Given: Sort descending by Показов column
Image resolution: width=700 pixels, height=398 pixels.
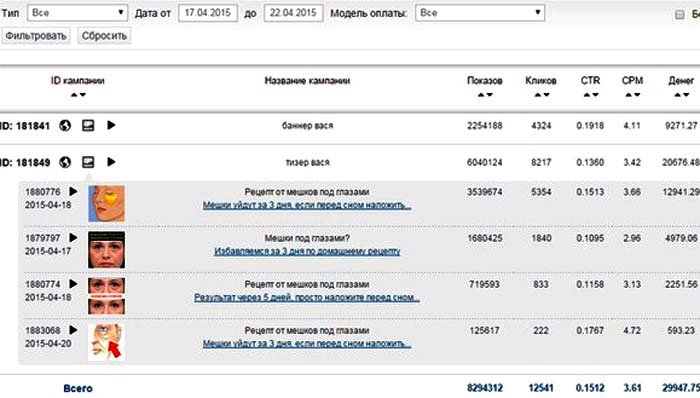Looking at the screenshot, I should click(x=489, y=95).
